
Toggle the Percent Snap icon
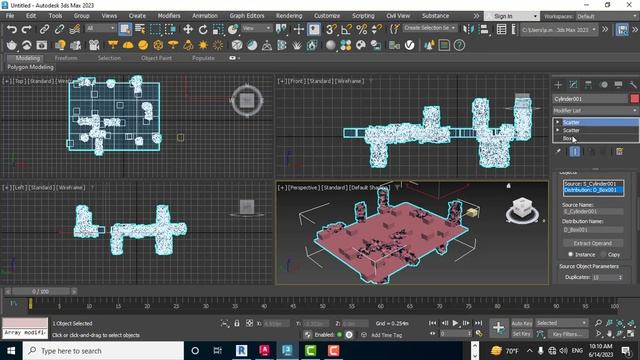pyautogui.click(x=362, y=29)
